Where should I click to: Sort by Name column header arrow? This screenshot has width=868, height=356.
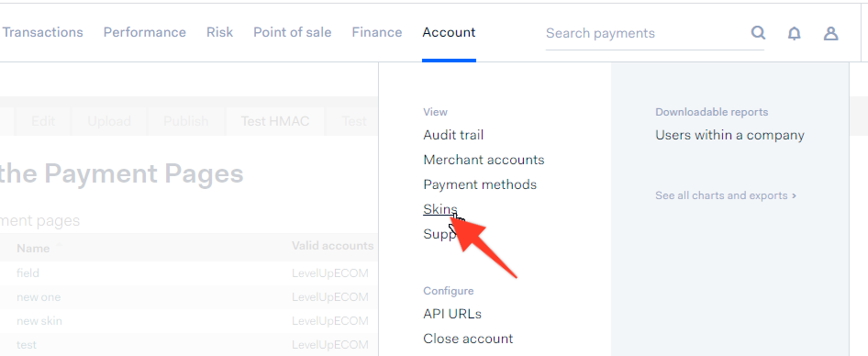60,245
